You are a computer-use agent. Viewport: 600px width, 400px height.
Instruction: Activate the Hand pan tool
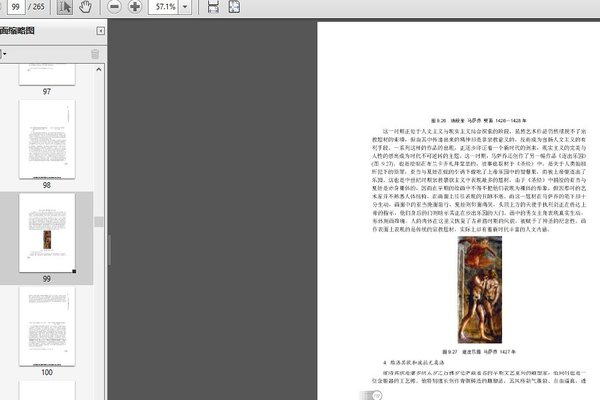(x=85, y=7)
